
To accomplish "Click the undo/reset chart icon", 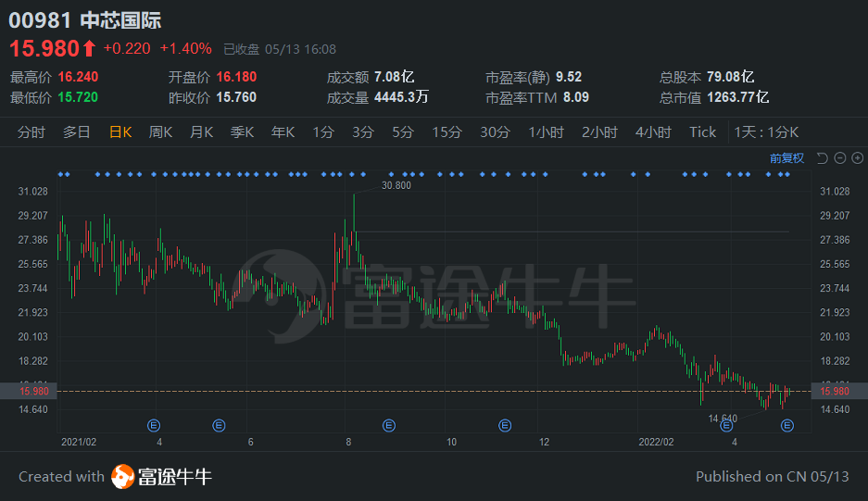I will coord(822,158).
